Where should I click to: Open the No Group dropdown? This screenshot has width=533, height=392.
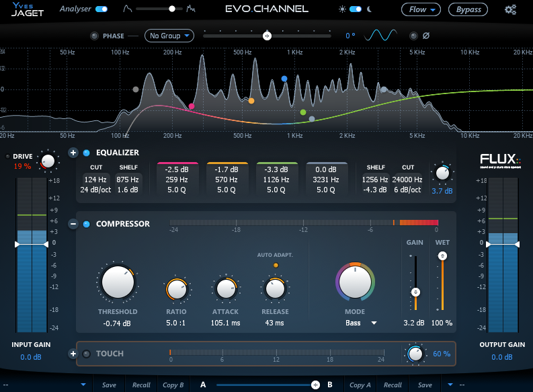169,36
